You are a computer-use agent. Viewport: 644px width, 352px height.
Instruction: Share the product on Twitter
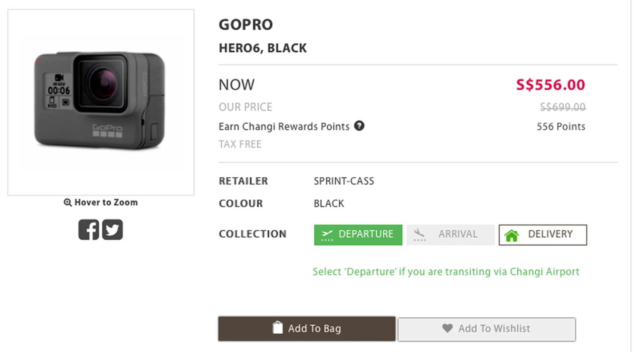tap(112, 230)
